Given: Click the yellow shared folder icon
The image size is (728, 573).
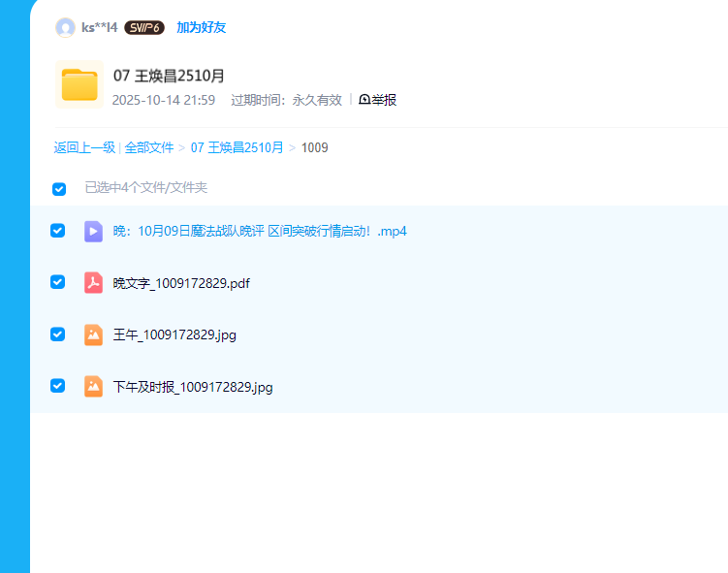Looking at the screenshot, I should point(79,85).
